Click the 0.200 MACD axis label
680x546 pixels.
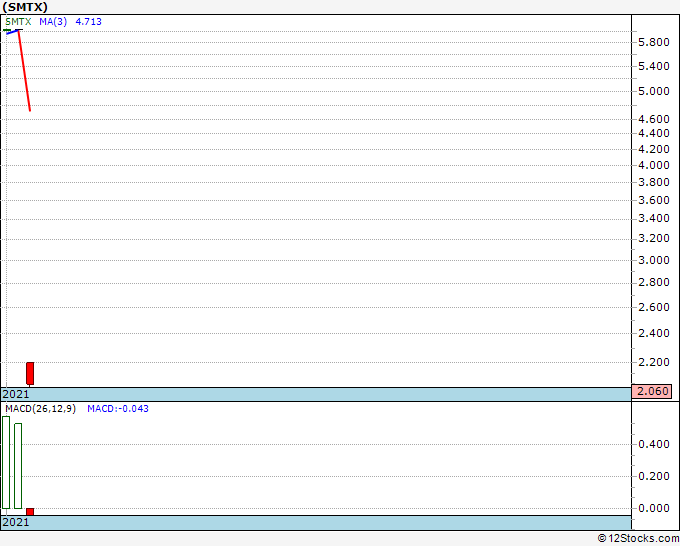pyautogui.click(x=654, y=476)
